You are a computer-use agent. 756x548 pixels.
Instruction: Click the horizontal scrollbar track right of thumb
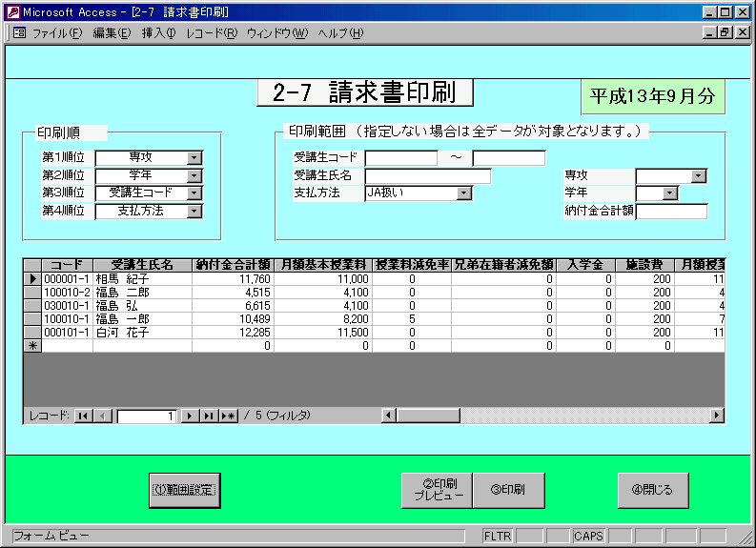click(584, 415)
